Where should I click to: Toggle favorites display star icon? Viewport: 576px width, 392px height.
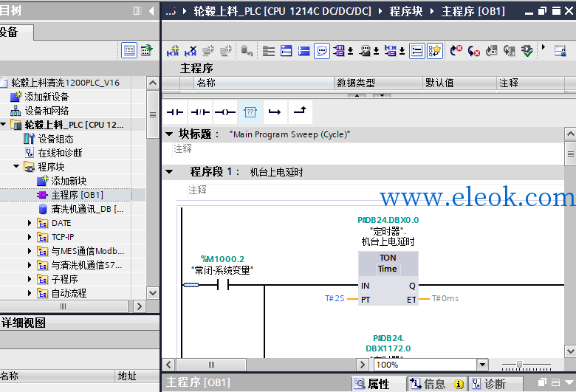point(434,51)
